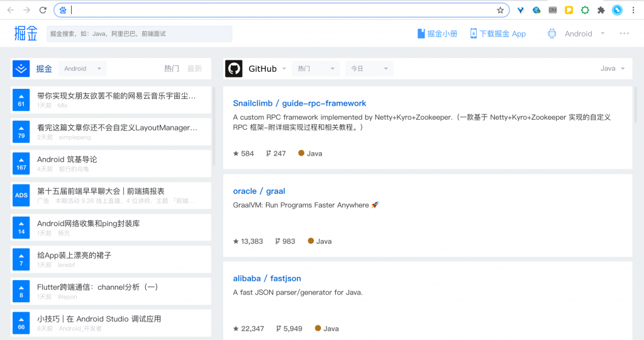Focus the browser address bar
This screenshot has width=644, height=340.
tap(281, 10)
